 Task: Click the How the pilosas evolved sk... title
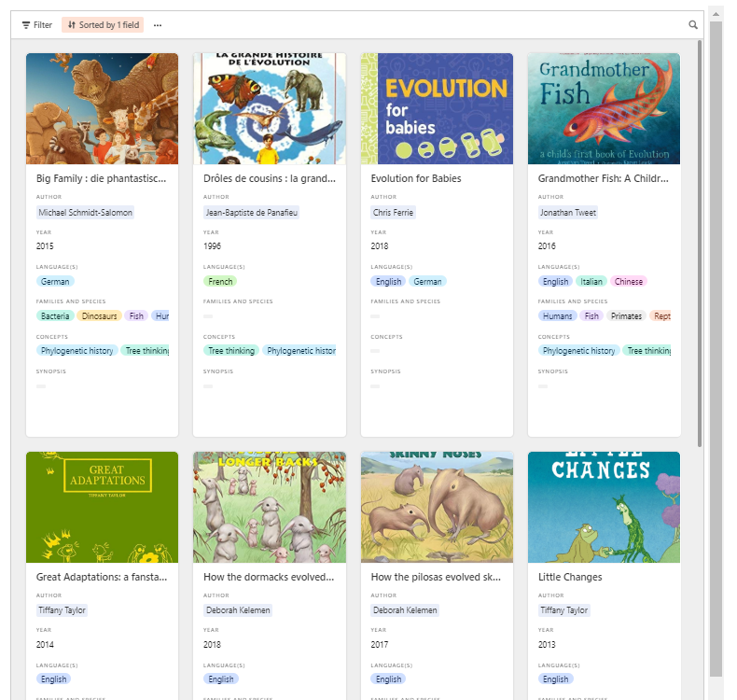coord(436,577)
